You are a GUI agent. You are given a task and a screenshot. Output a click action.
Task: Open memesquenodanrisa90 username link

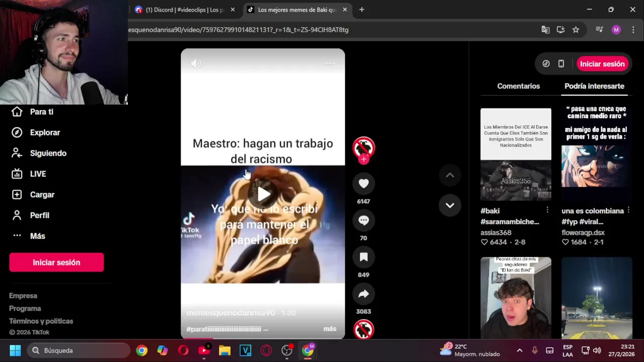[x=231, y=313]
